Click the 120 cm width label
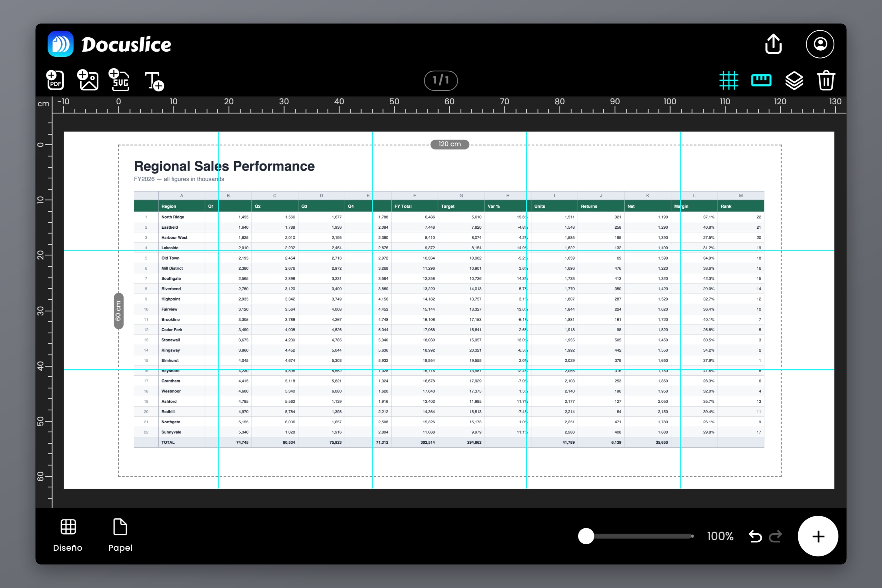 450,144
